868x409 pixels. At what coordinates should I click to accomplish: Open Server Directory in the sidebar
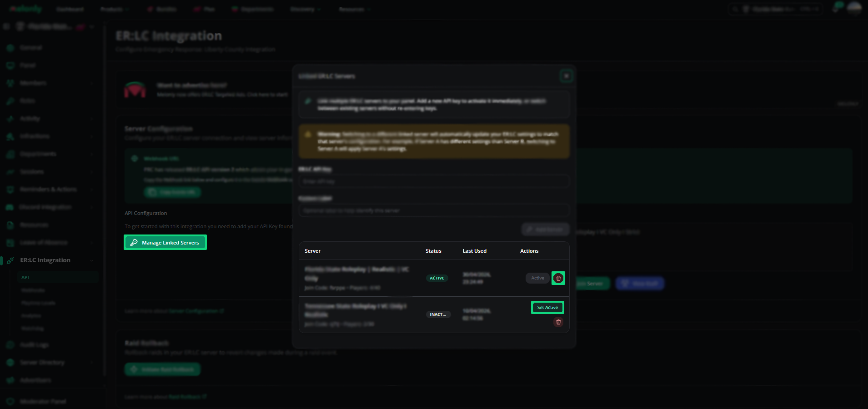[42, 363]
